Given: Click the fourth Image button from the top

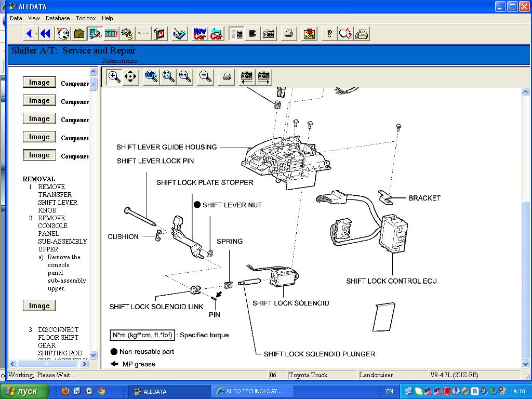Looking at the screenshot, I should 39,137.
